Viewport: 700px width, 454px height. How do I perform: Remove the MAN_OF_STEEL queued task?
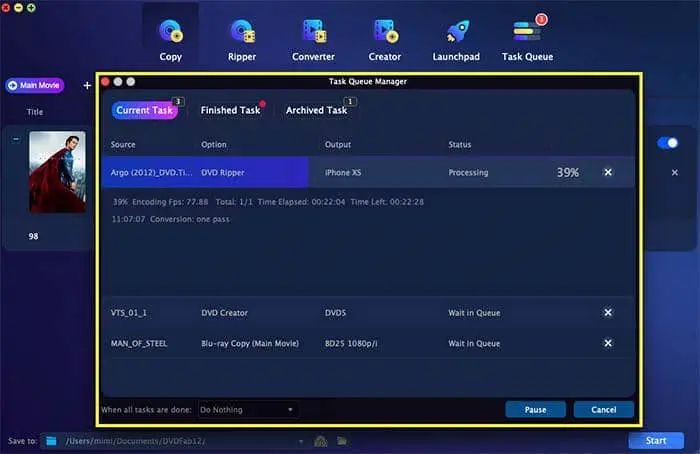coord(608,343)
